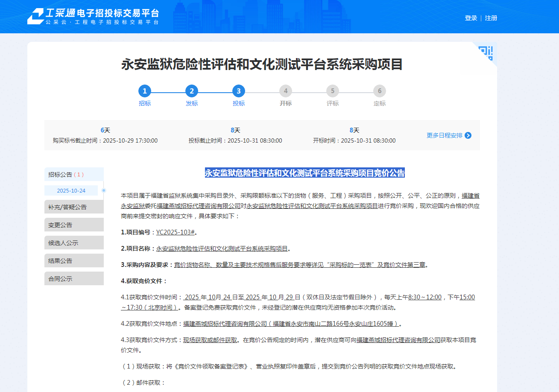The image size is (559, 392).
Task: Switch to 候选人公示 tab
Action: click(x=74, y=243)
